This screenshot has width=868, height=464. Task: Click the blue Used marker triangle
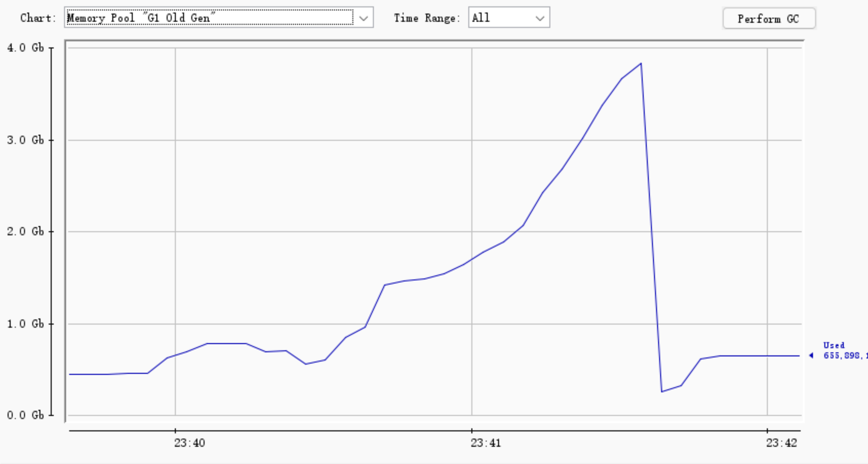(x=811, y=356)
